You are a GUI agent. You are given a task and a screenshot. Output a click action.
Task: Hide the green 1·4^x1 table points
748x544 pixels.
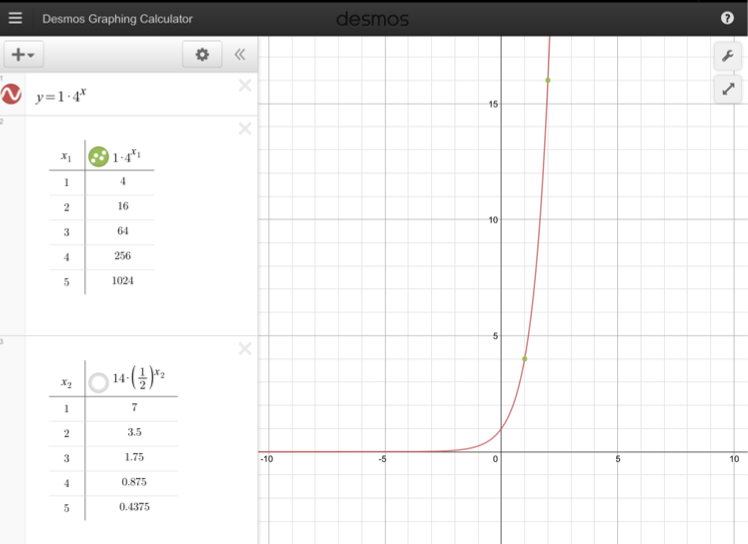(x=98, y=157)
